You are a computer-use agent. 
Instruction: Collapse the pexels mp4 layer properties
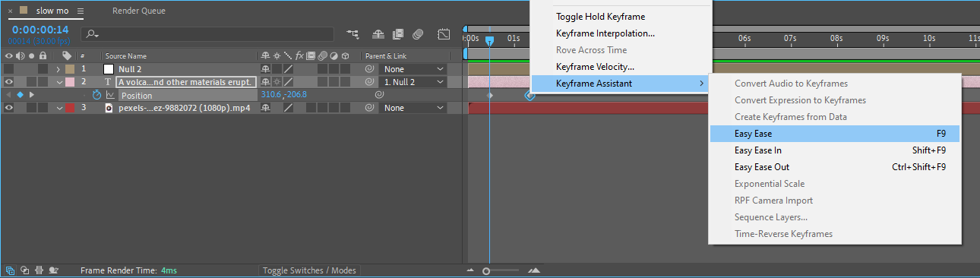[58, 108]
